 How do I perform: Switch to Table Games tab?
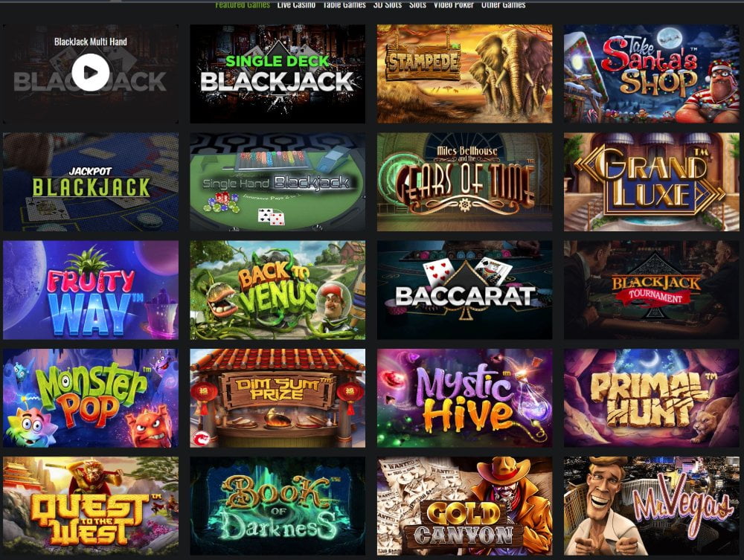tap(344, 4)
